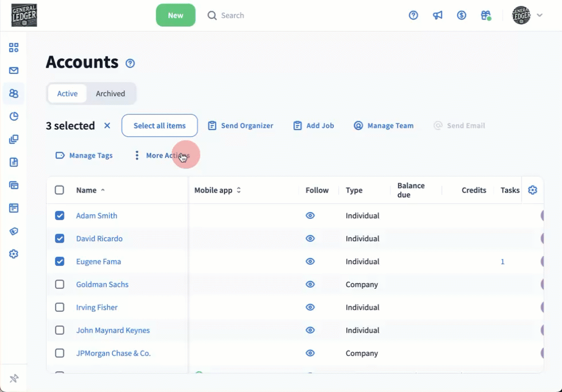Image resolution: width=562 pixels, height=392 pixels.
Task: Open the gift rewards icon
Action: point(486,15)
